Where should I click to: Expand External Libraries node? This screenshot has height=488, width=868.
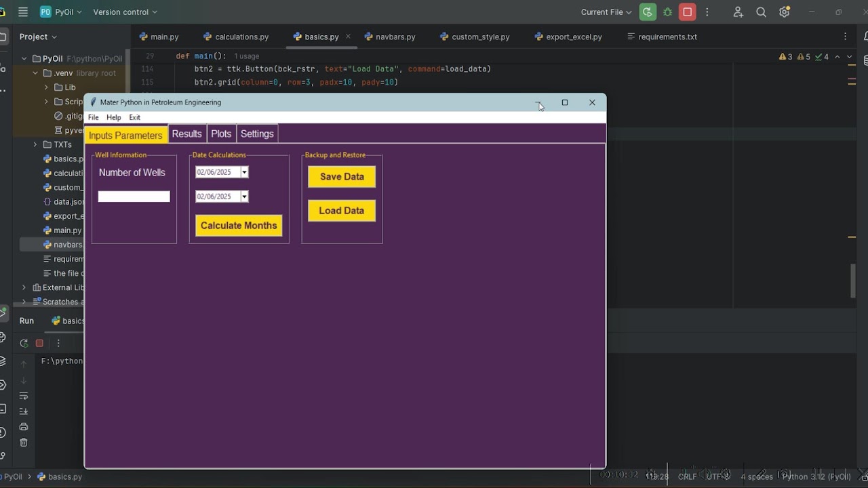pos(24,287)
